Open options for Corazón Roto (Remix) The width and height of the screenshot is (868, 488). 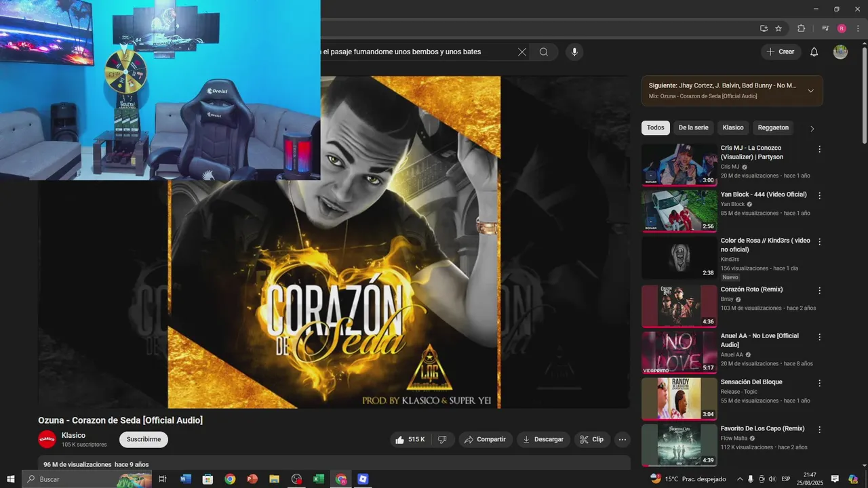click(x=819, y=291)
